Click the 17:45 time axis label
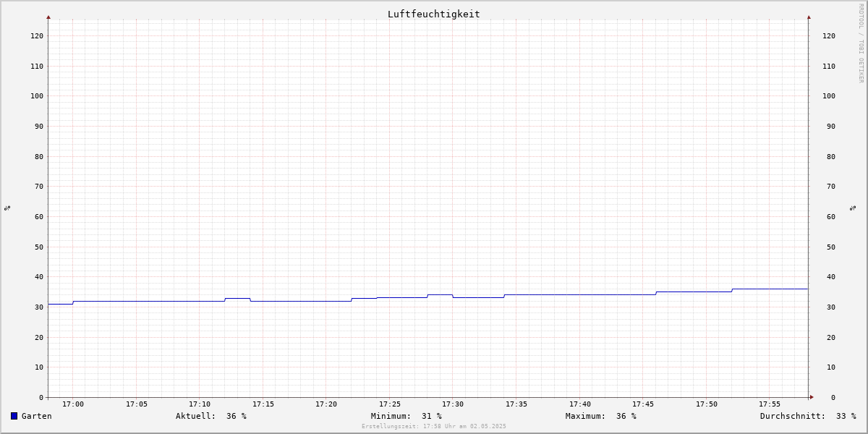The width and height of the screenshot is (868, 434). [x=643, y=404]
